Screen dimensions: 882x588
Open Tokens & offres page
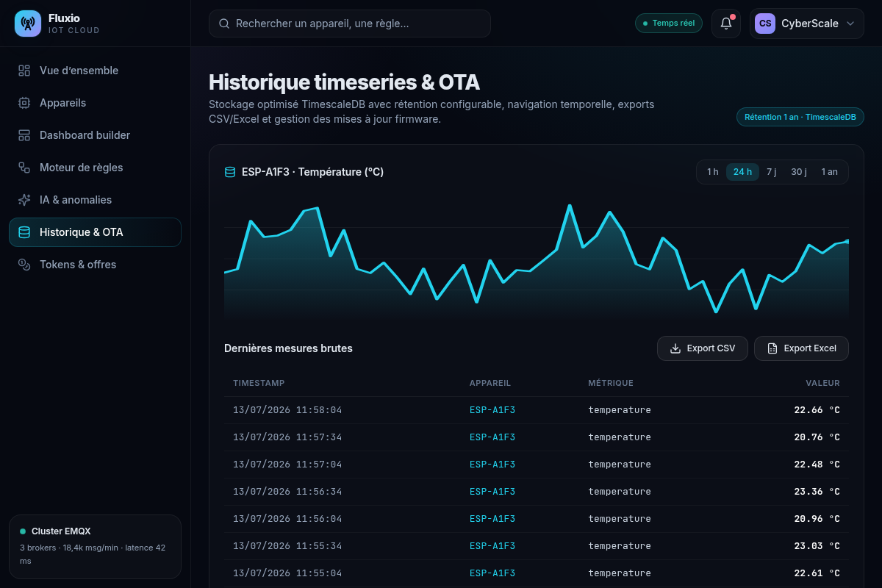95,265
